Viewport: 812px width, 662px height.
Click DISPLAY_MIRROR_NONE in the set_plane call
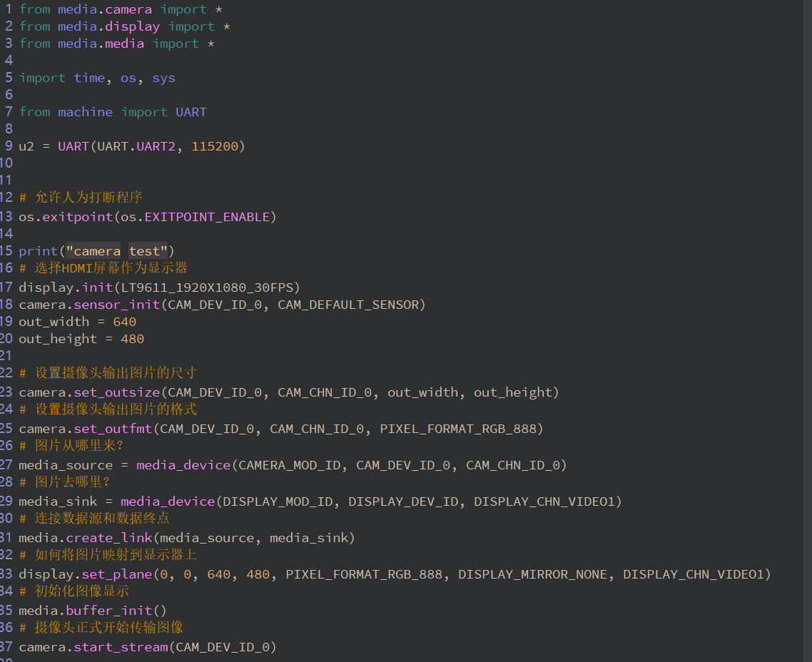(532, 574)
